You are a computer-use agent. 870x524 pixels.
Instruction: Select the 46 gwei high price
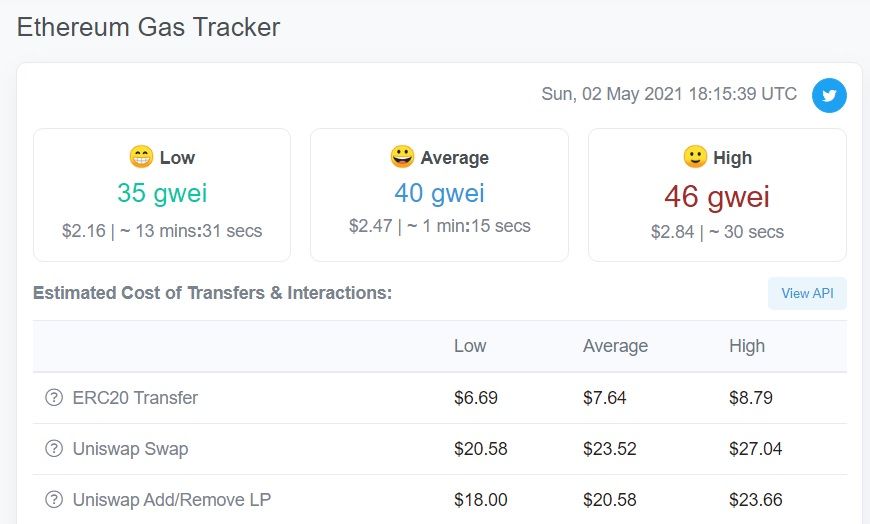[717, 196]
